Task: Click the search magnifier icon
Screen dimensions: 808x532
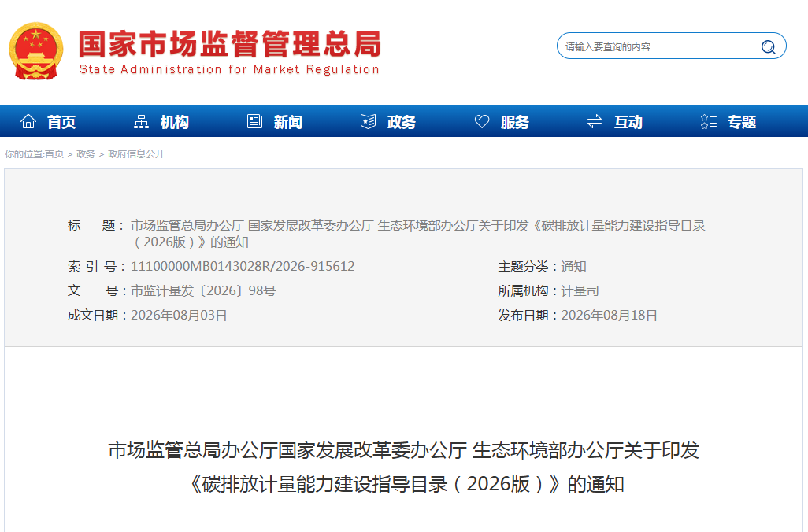Action: point(768,47)
